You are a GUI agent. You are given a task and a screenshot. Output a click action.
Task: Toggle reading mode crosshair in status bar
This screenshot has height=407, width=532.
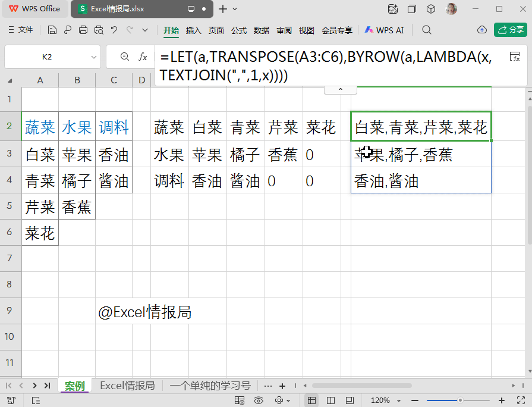(x=279, y=400)
